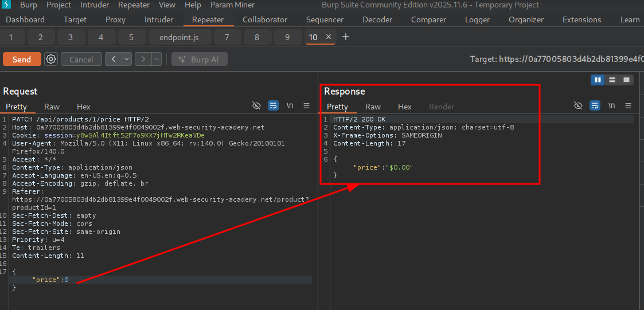Screen dimensions: 644x310
Task: Open the View menu
Action: (167, 5)
